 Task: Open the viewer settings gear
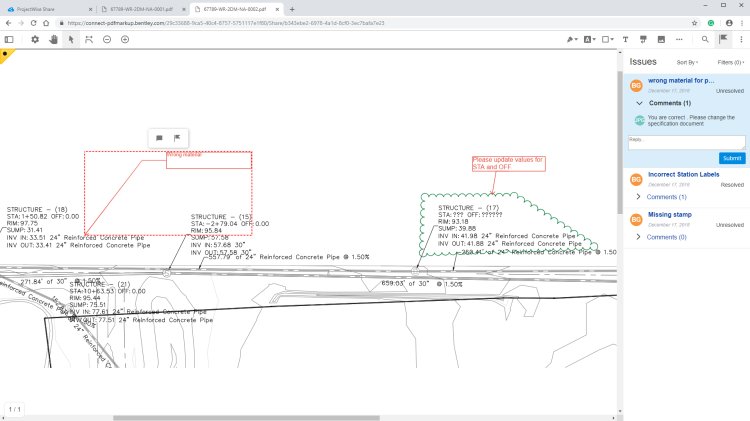tap(34, 39)
